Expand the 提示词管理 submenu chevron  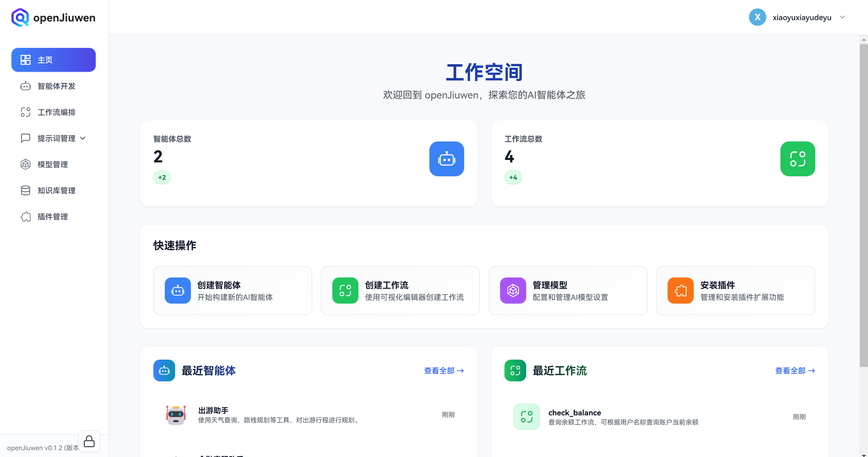click(x=83, y=138)
